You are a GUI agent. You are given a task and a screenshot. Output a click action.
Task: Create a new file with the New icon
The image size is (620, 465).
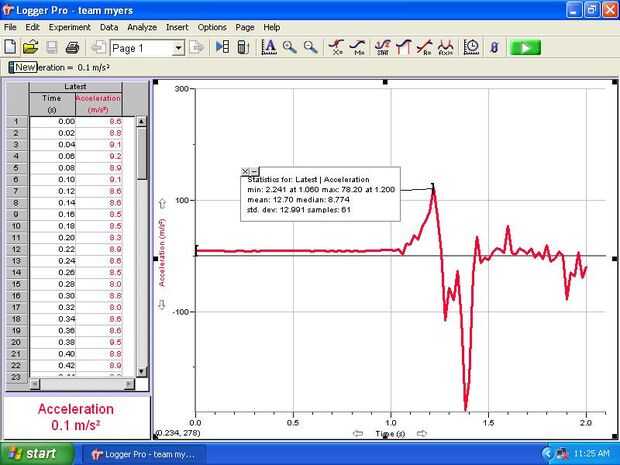(x=10, y=47)
